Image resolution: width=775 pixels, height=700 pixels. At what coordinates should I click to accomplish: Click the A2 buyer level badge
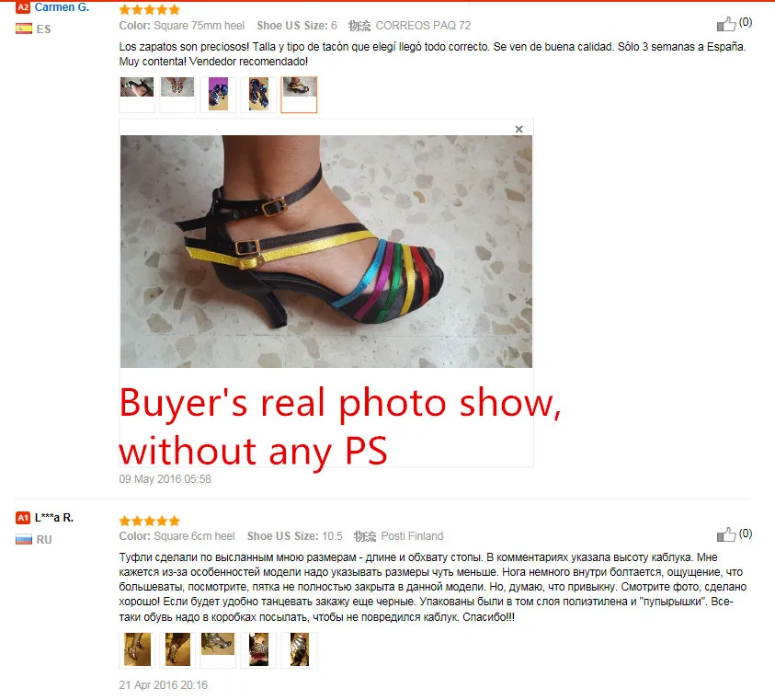click(23, 7)
